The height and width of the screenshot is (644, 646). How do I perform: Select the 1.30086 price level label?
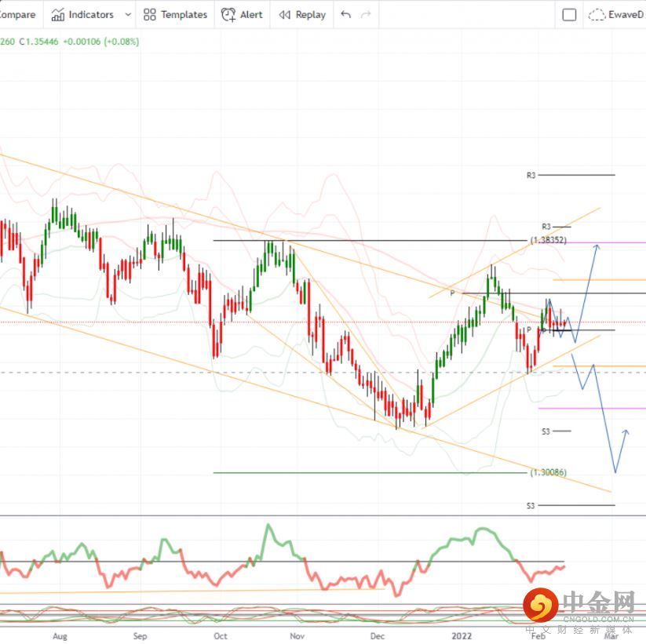pyautogui.click(x=549, y=472)
